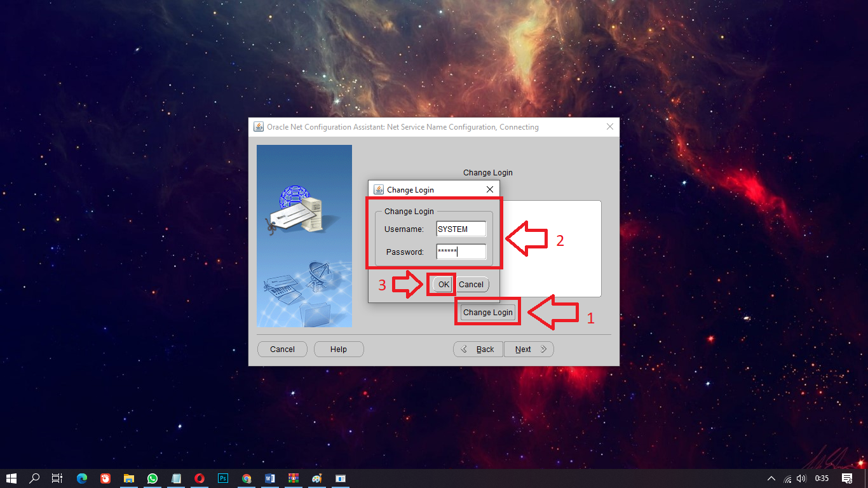The height and width of the screenshot is (488, 868).
Task: Cancel the Net Configuration Assistant wizard
Action: point(282,349)
